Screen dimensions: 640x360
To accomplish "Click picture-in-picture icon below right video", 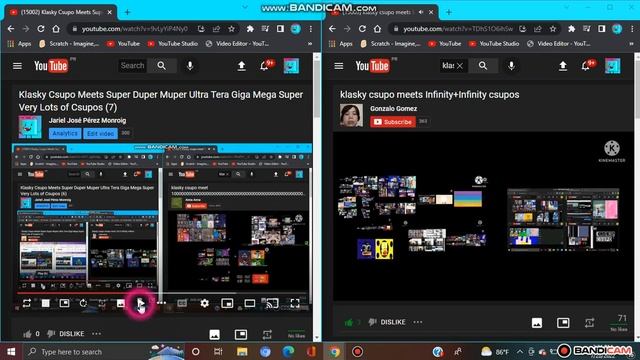I will pyautogui.click(x=563, y=322).
